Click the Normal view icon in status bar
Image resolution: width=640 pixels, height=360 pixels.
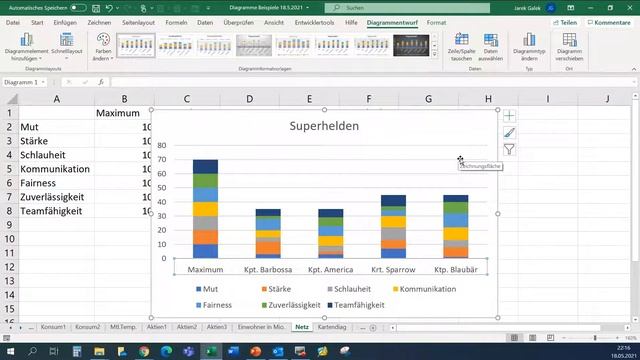pos(514,338)
